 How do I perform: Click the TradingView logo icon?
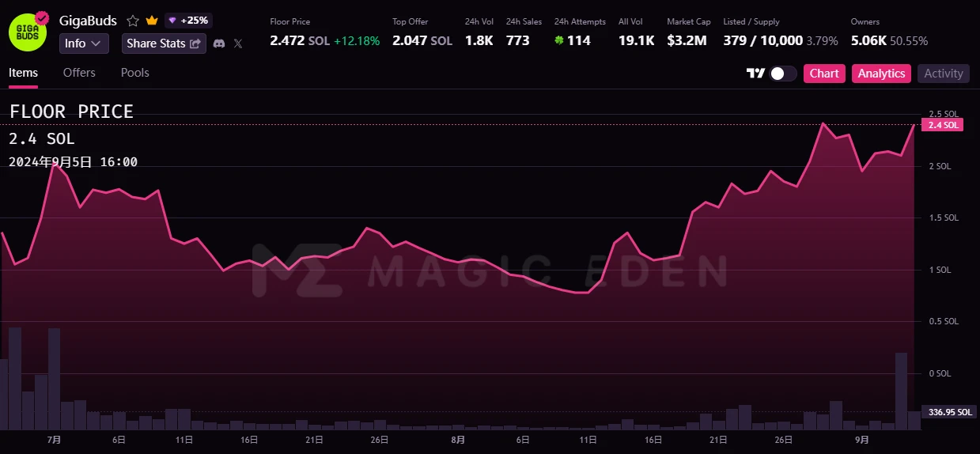755,74
